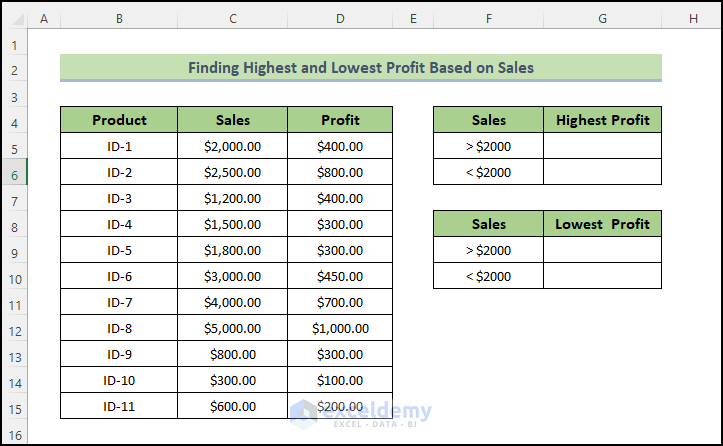Select the $1,000.00 profit cell
This screenshot has height=446, width=723.
click(x=340, y=328)
